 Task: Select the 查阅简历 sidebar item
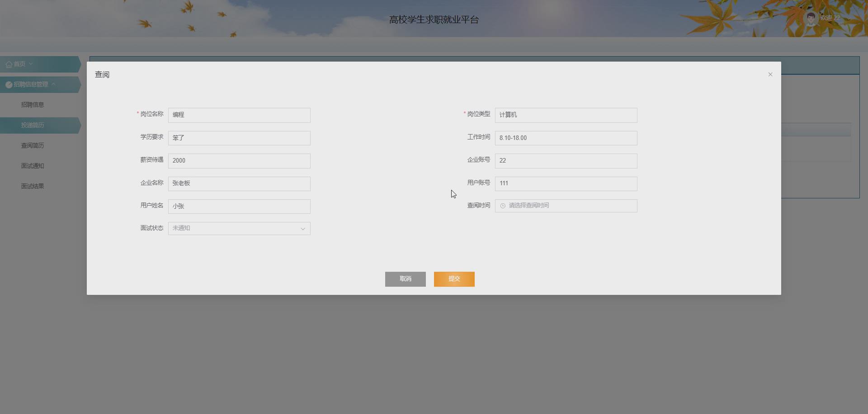tap(33, 145)
